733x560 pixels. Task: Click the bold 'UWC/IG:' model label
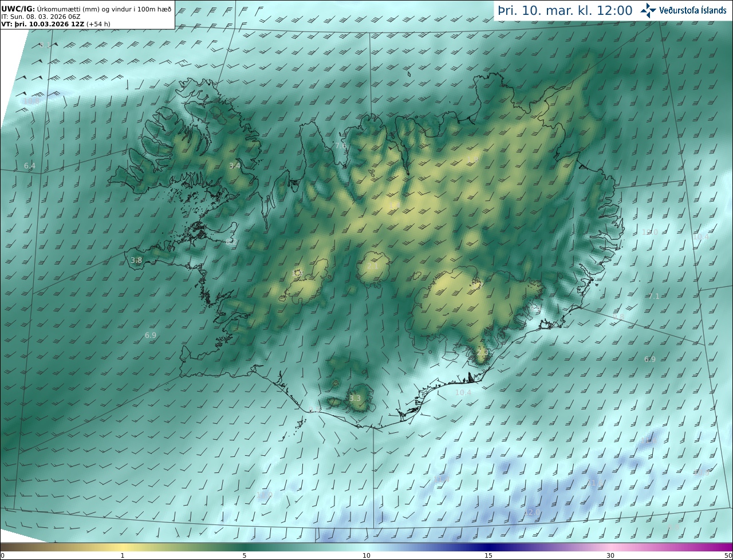pos(18,9)
